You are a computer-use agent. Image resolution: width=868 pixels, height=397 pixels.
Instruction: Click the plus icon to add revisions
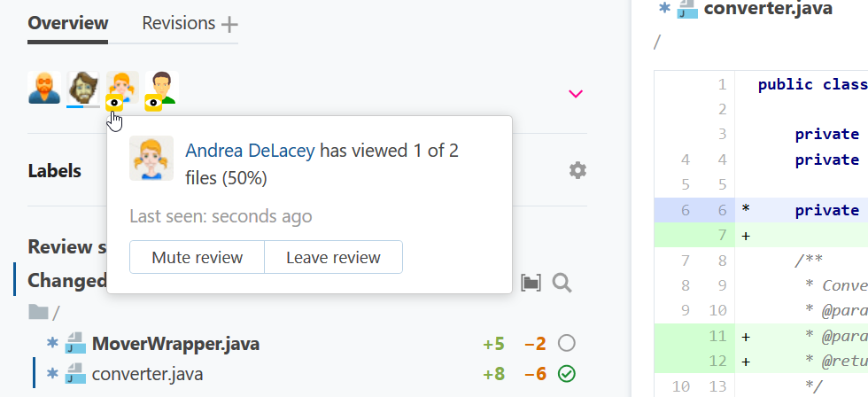(x=229, y=24)
